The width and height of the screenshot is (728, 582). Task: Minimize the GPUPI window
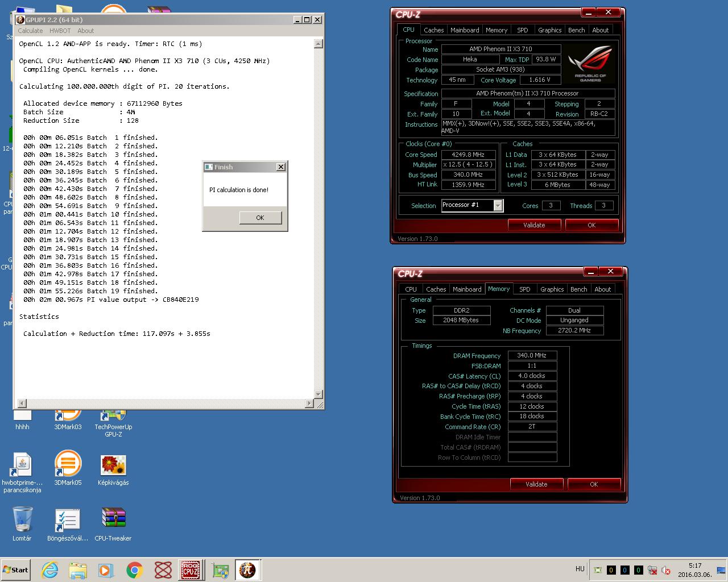point(297,19)
